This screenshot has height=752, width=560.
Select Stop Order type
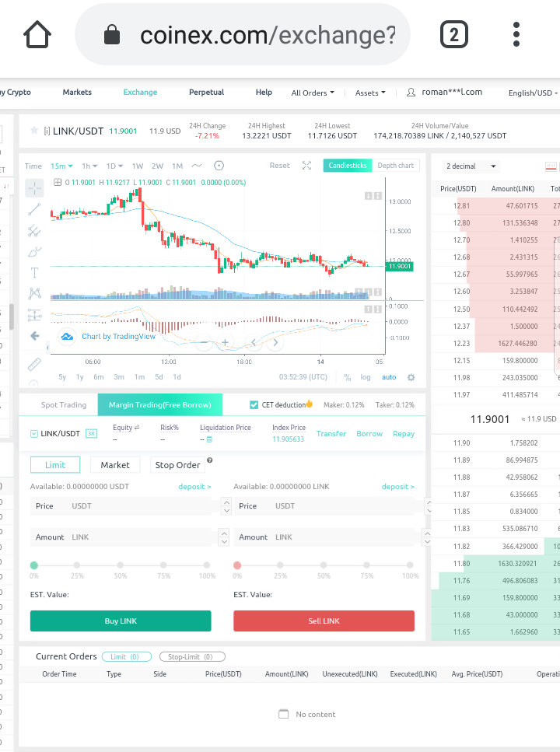pos(177,465)
